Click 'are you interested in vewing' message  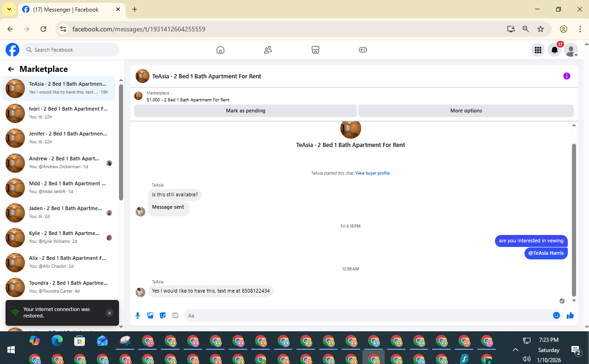click(531, 241)
